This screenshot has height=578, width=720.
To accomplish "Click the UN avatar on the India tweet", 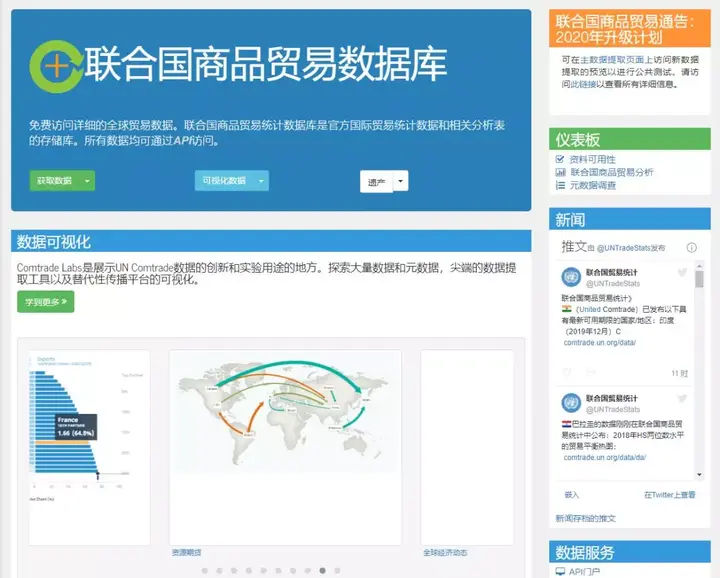I will (571, 277).
